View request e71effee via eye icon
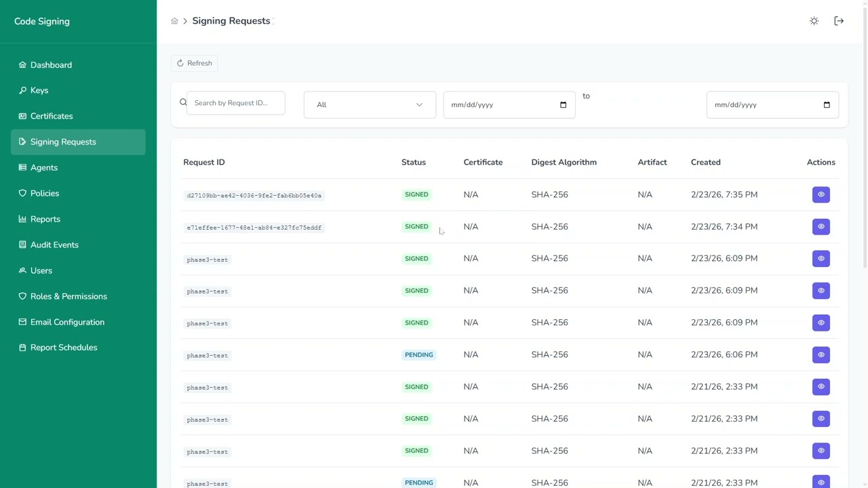The height and width of the screenshot is (488, 868). pyautogui.click(x=821, y=226)
